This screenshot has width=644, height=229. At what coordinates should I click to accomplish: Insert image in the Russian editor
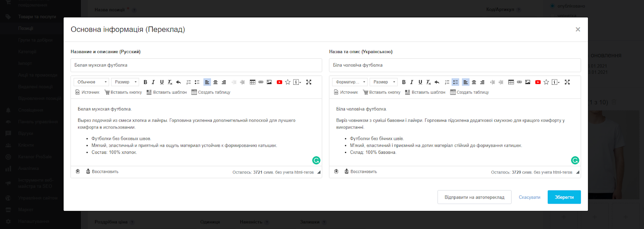click(269, 82)
